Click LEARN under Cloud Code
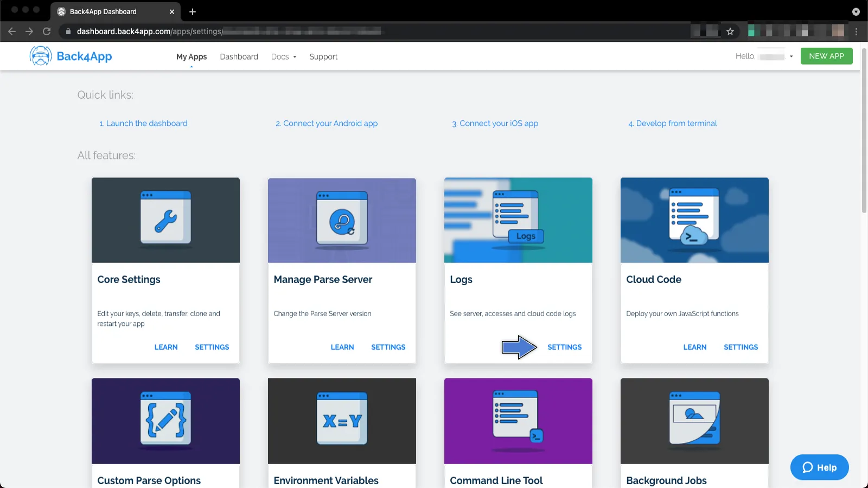Screen dimensions: 868x488 695,347
